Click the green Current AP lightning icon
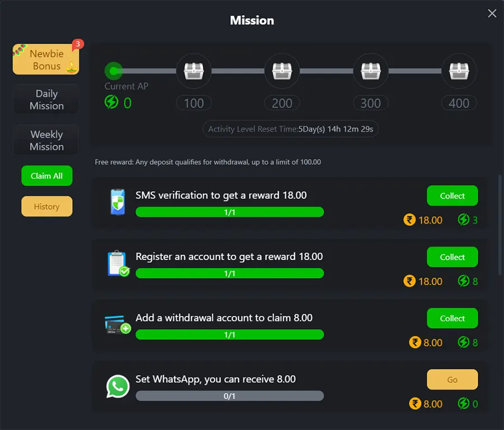504x430 pixels. pyautogui.click(x=112, y=103)
